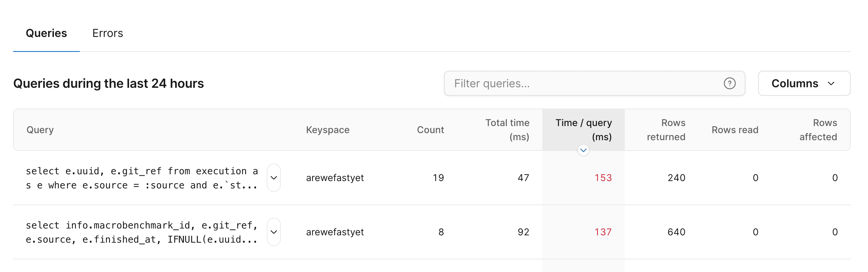The image size is (868, 272).
Task: Click the help icon beside the filter field
Action: tap(730, 83)
